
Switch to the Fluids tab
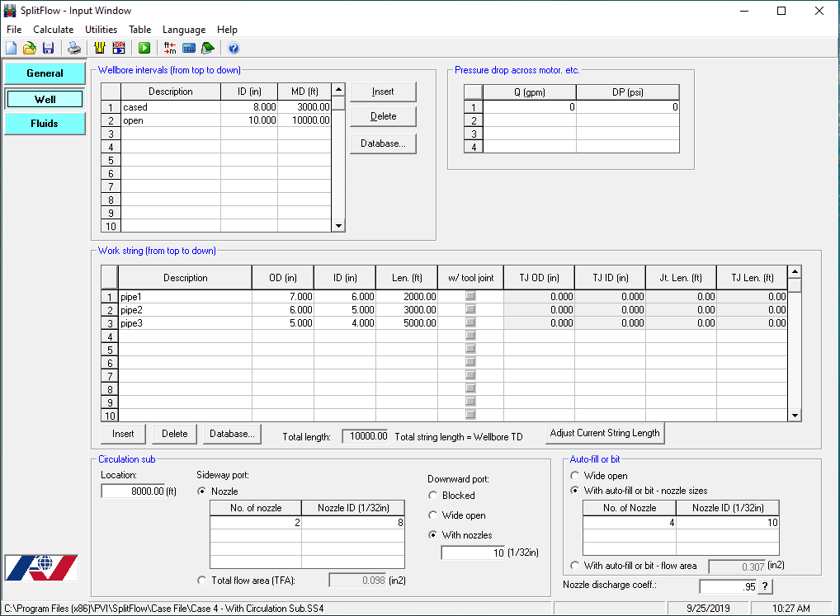(45, 124)
